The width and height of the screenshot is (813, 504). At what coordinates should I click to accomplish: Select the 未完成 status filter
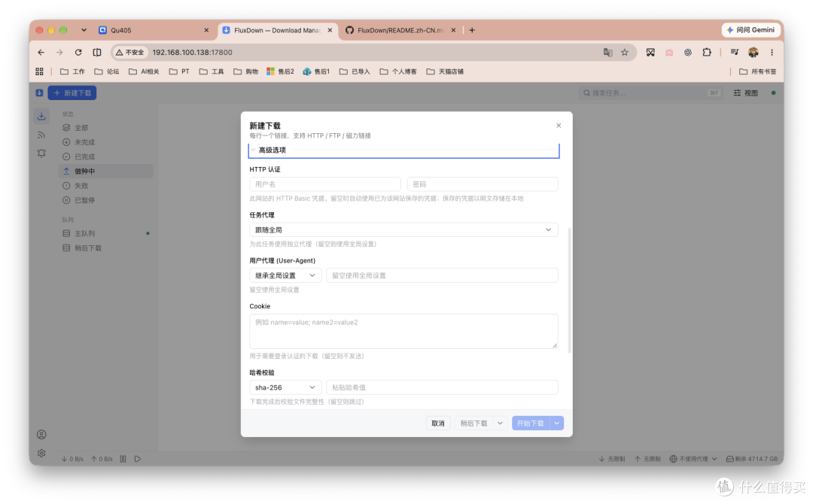(x=106, y=142)
